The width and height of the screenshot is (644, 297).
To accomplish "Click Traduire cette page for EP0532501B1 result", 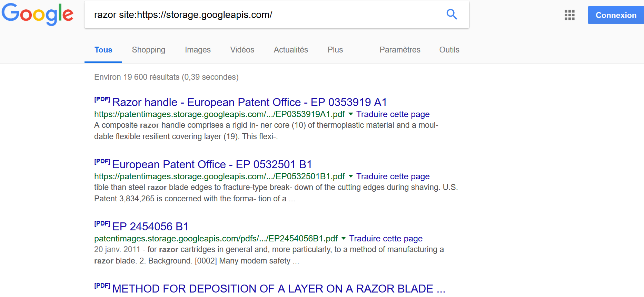I will pyautogui.click(x=393, y=176).
